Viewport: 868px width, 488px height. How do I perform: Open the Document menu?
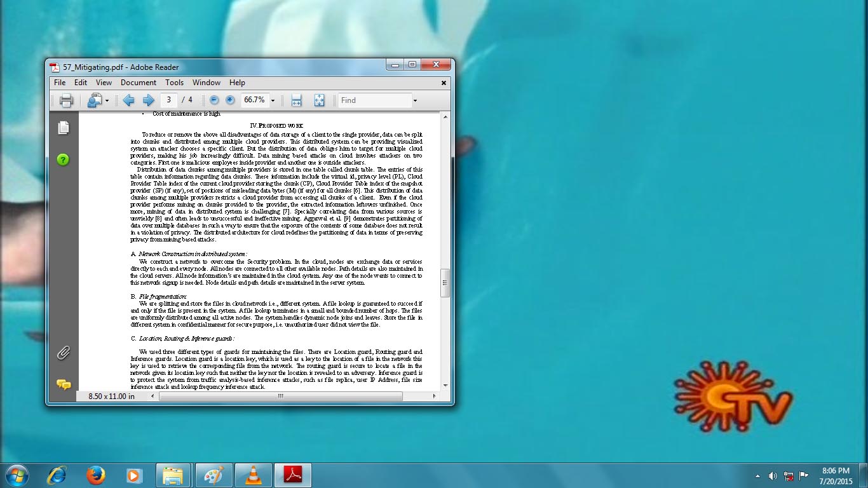[139, 83]
